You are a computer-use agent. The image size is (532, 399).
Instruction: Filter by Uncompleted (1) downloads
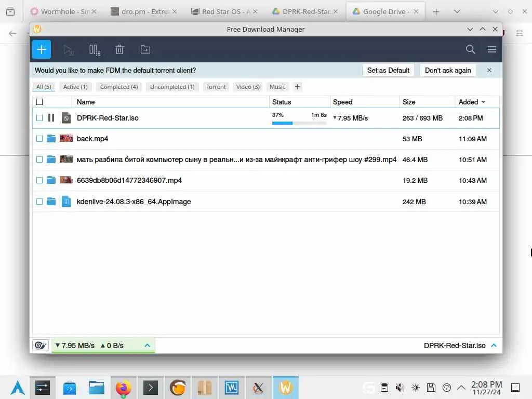[x=172, y=87]
